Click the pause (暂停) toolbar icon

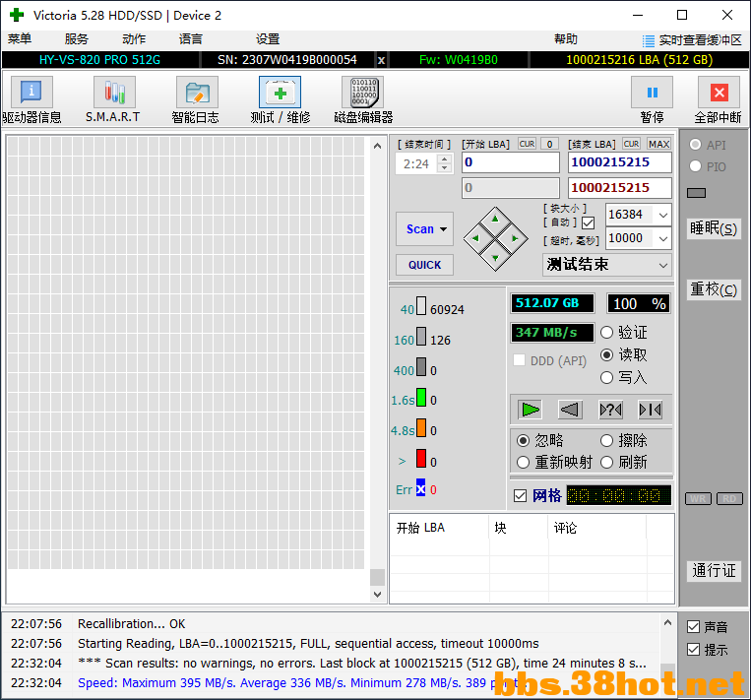[652, 92]
